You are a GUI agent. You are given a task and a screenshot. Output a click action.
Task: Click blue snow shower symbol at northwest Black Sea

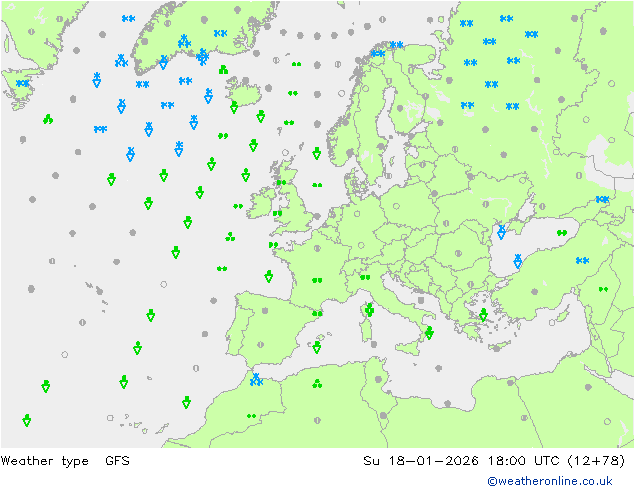click(x=501, y=232)
